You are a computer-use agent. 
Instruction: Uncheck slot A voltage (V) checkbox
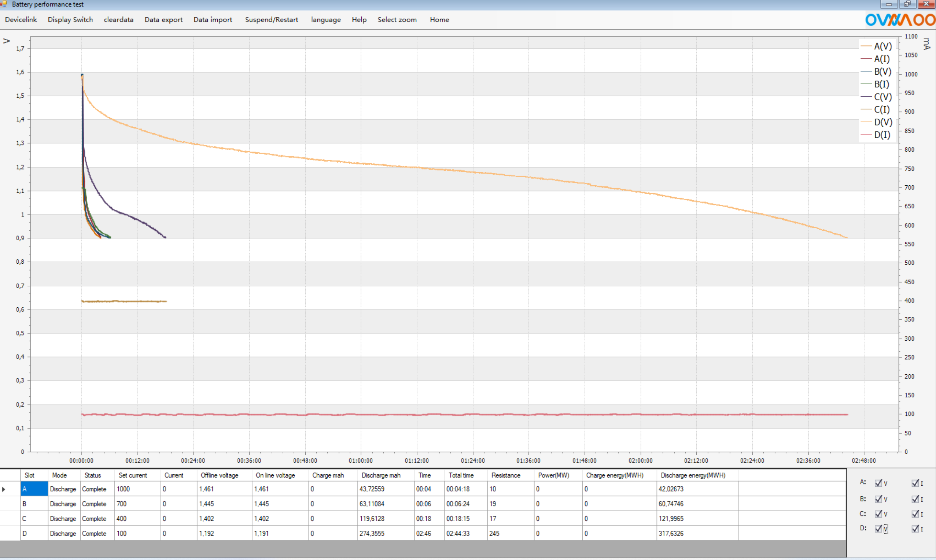(x=878, y=483)
